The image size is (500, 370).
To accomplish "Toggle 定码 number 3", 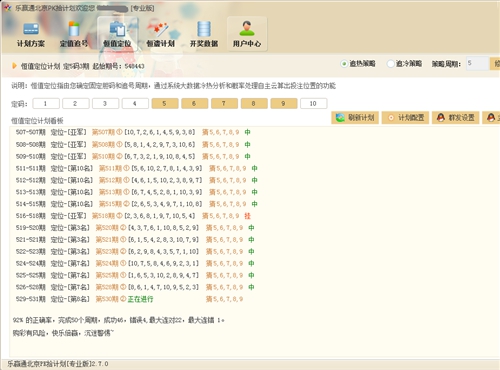I will pyautogui.click(x=105, y=103).
